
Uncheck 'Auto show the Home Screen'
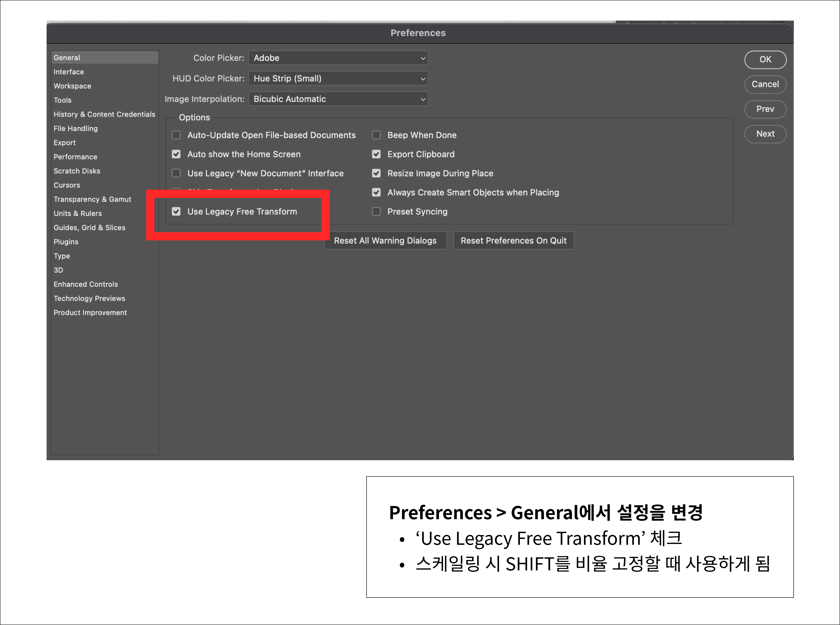coord(176,154)
